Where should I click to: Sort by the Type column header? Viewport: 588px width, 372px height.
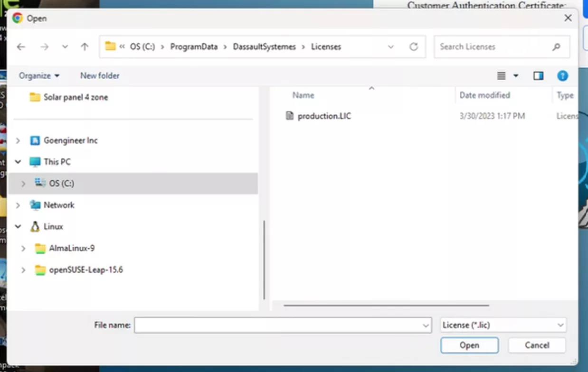coord(565,95)
